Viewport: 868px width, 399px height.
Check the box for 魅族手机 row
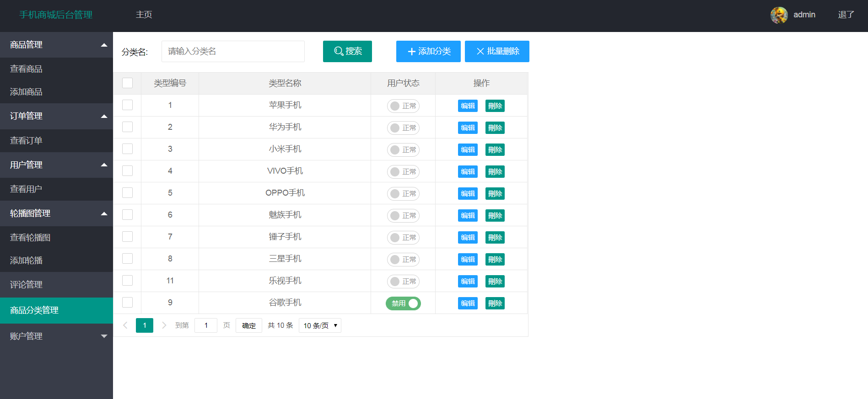[x=128, y=215]
